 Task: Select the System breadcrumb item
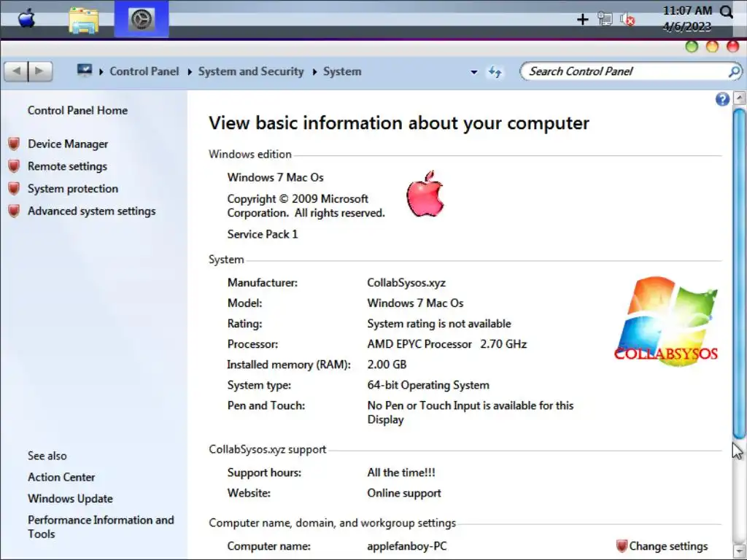342,71
